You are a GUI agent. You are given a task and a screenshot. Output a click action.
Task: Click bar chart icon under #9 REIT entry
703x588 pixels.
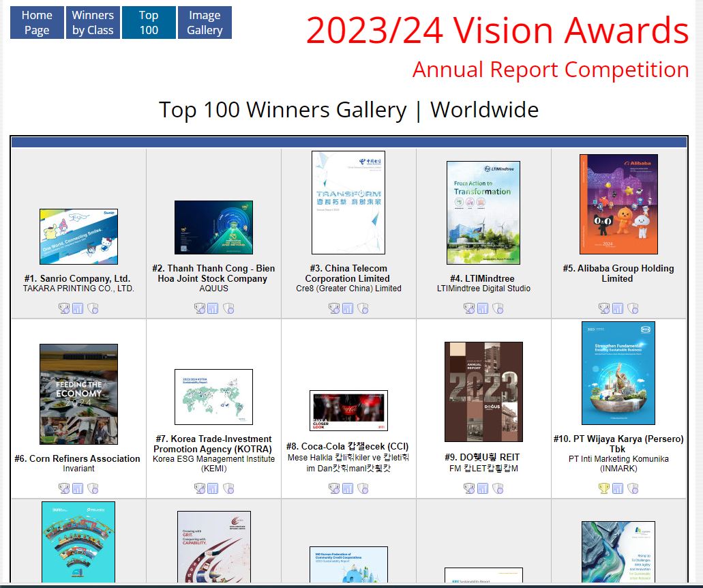483,488
